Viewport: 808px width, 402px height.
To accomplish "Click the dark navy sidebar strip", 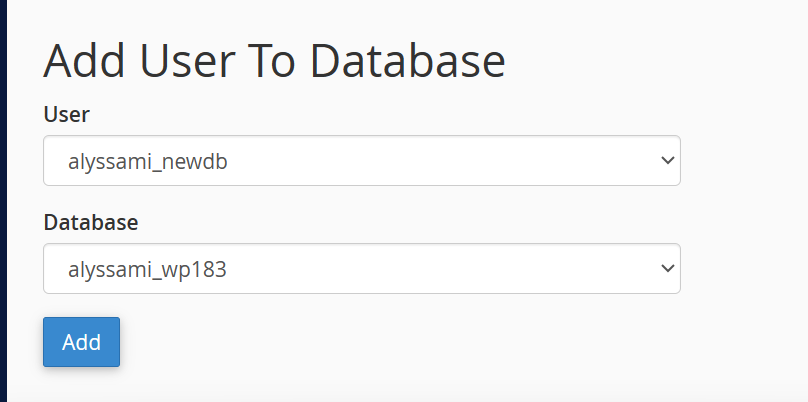I will tap(3, 200).
